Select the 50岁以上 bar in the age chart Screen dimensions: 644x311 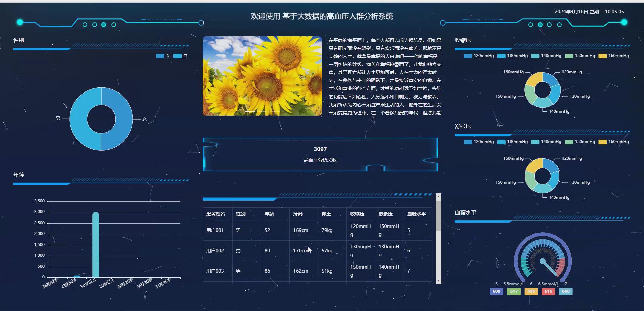96,245
